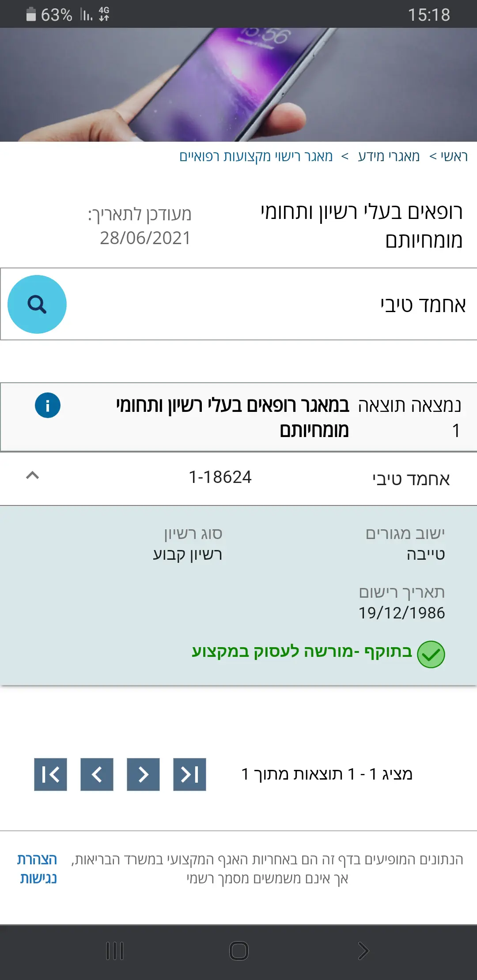This screenshot has width=477, height=980.
Task: Click the blue info icon
Action: (48, 405)
